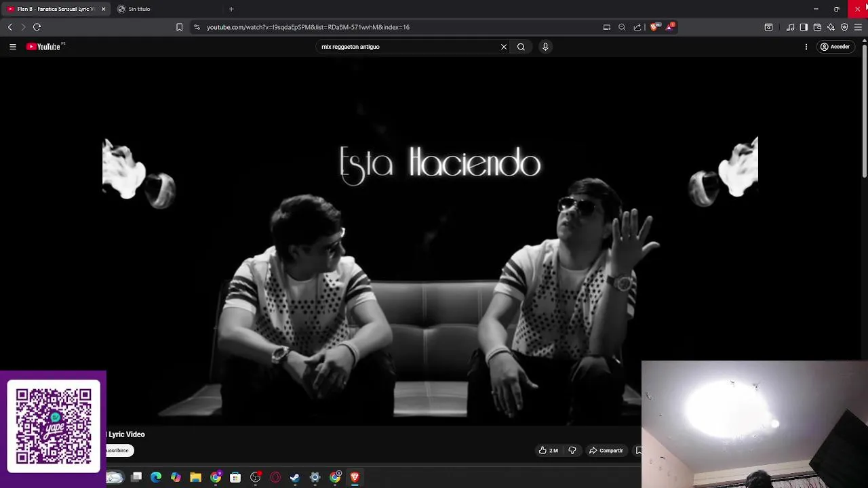Open a new tab with plus button

(231, 9)
